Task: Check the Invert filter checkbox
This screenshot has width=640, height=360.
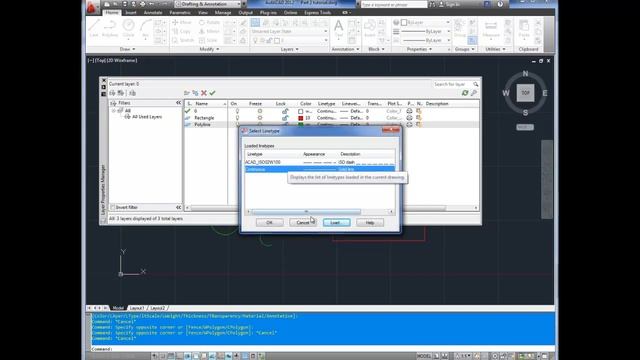Action: [x=113, y=207]
